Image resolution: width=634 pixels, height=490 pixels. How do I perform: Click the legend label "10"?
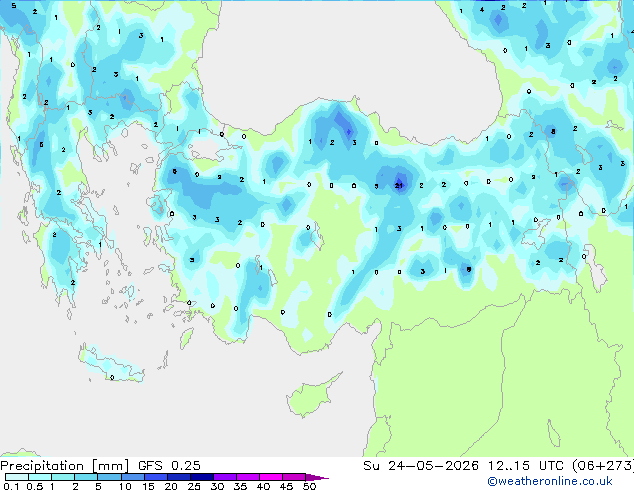(x=125, y=486)
